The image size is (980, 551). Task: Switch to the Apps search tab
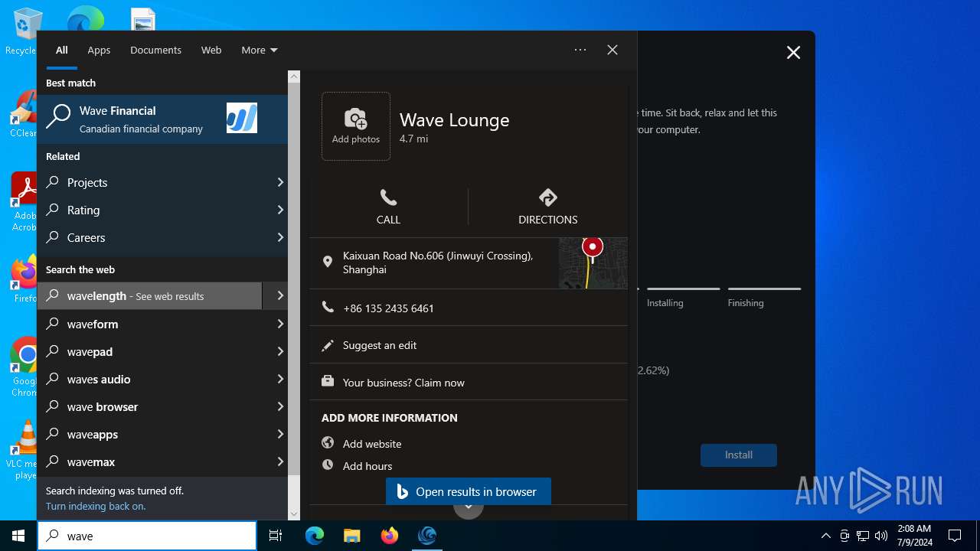[x=99, y=50]
